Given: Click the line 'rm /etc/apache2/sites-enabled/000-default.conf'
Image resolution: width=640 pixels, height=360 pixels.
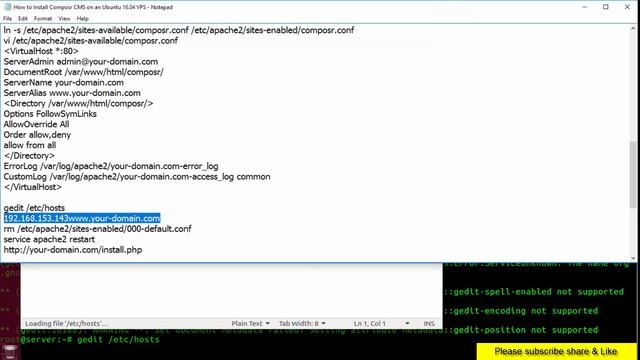Looking at the screenshot, I should (x=98, y=229).
